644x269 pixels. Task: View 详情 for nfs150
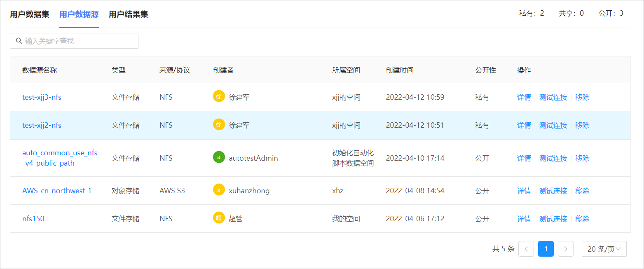[524, 219]
